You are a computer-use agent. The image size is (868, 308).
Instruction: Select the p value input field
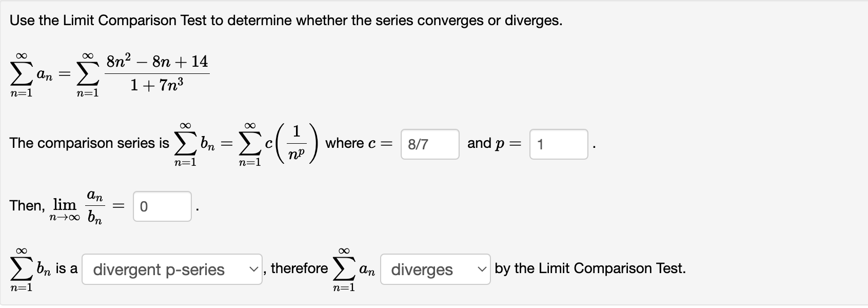click(558, 144)
